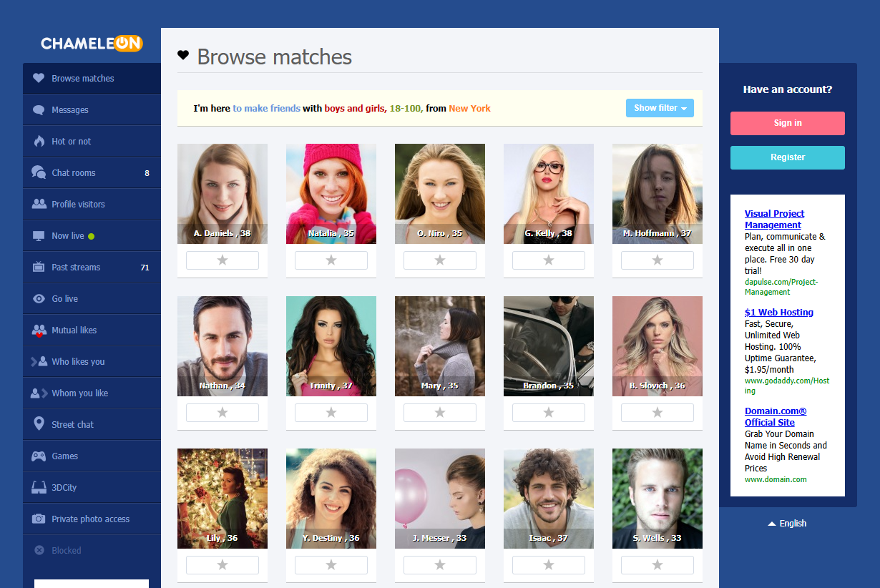Image resolution: width=880 pixels, height=588 pixels.
Task: Click the Sign in button
Action: [x=788, y=123]
